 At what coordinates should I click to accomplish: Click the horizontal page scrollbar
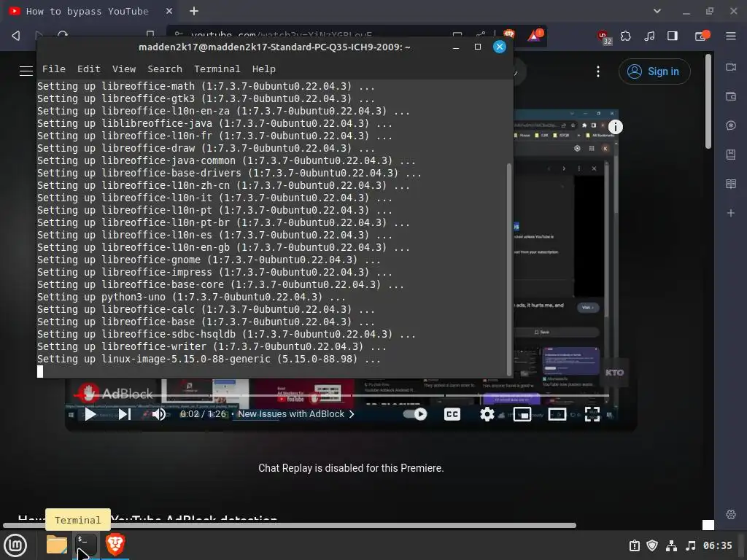[290, 525]
